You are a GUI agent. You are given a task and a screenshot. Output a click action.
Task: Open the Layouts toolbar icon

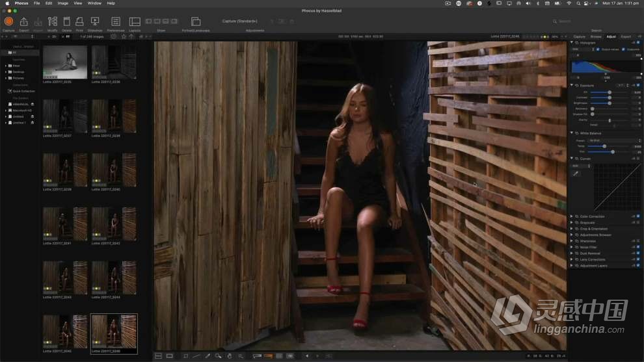point(135,21)
